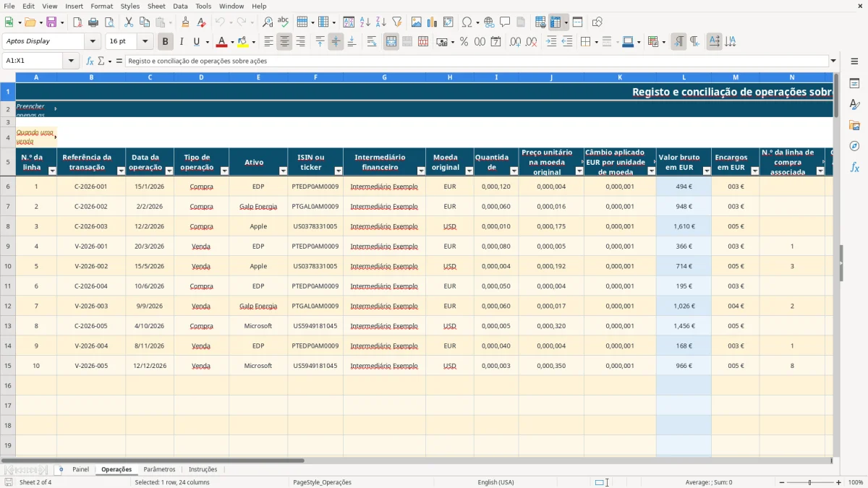
Task: Expand the Name Box dropdown
Action: [x=72, y=61]
